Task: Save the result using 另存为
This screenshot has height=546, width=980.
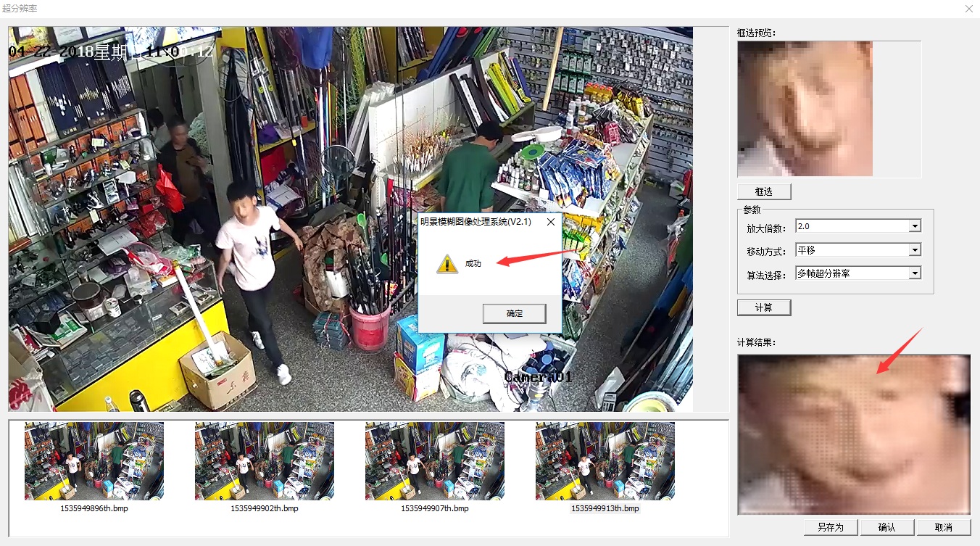Action: 831,527
